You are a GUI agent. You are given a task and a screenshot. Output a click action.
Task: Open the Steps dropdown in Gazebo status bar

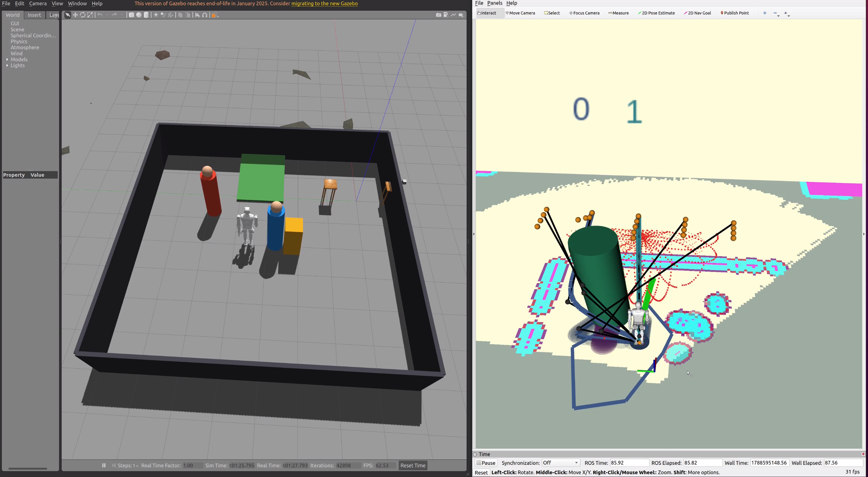coord(128,465)
